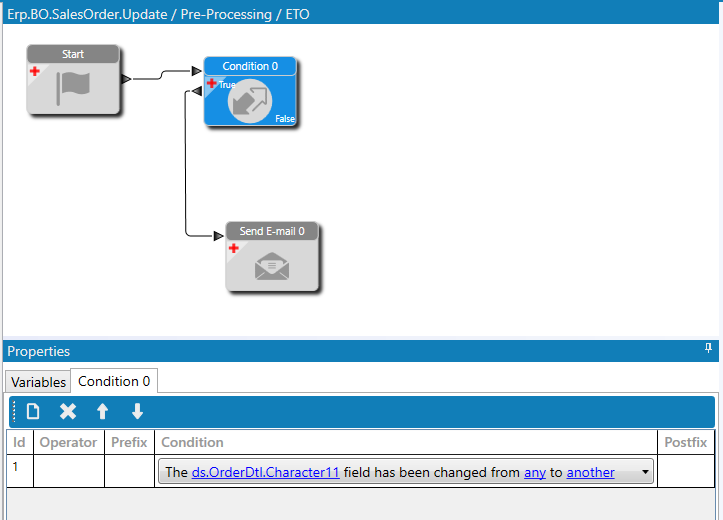Add a new condition row
This screenshot has width=723, height=520.
coord(33,411)
